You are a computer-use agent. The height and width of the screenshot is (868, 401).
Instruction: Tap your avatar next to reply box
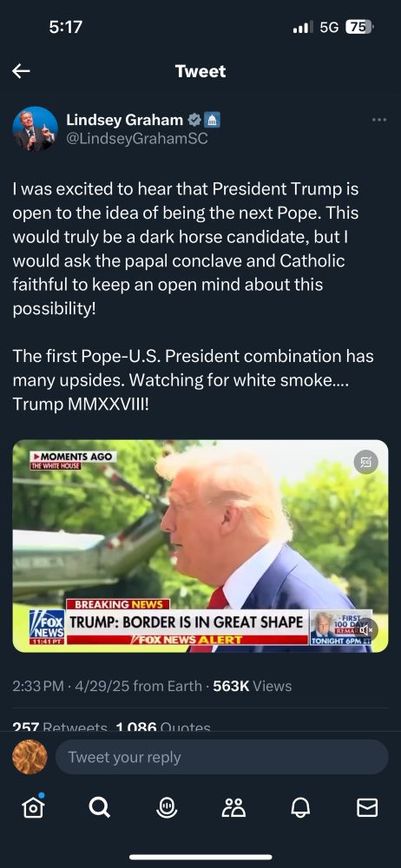(x=30, y=757)
